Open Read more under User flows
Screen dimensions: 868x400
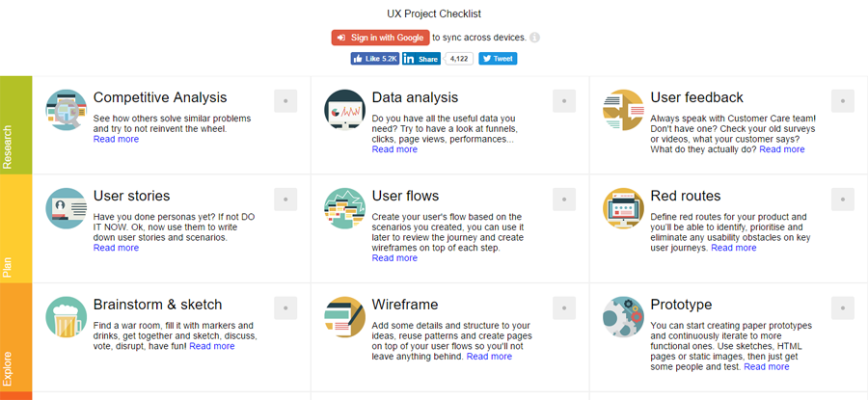coord(394,257)
